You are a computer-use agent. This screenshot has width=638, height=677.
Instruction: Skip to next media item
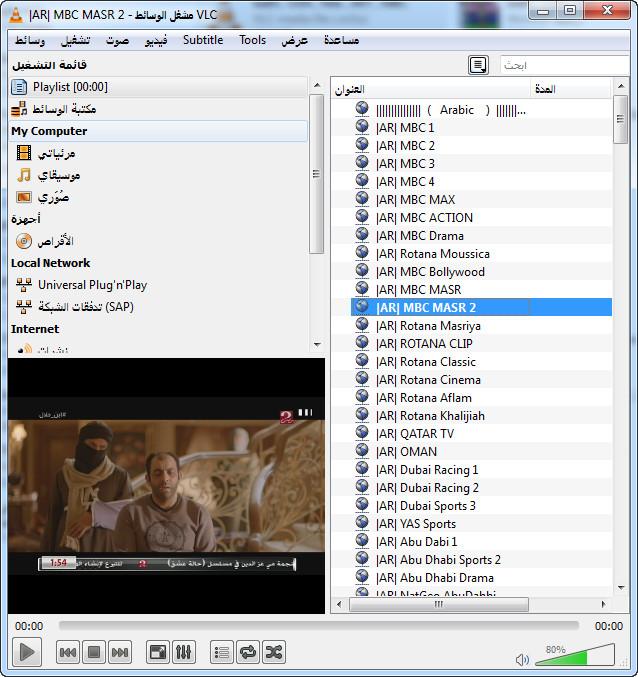click(x=120, y=652)
